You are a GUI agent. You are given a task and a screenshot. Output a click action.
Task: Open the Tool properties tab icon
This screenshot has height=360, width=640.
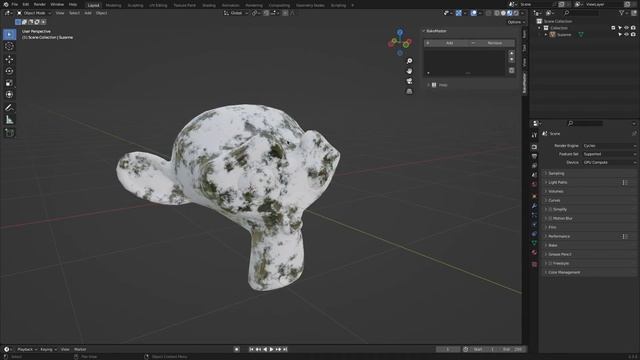click(x=534, y=135)
